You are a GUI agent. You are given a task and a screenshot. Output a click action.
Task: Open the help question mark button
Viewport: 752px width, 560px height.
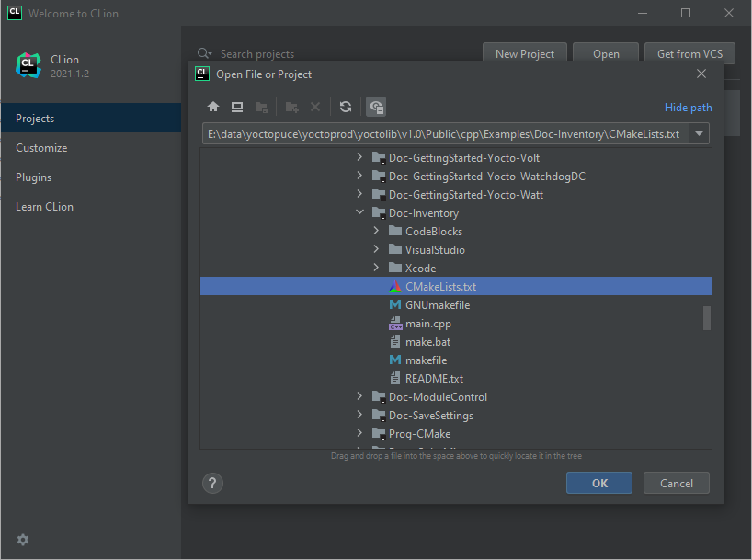click(x=212, y=483)
